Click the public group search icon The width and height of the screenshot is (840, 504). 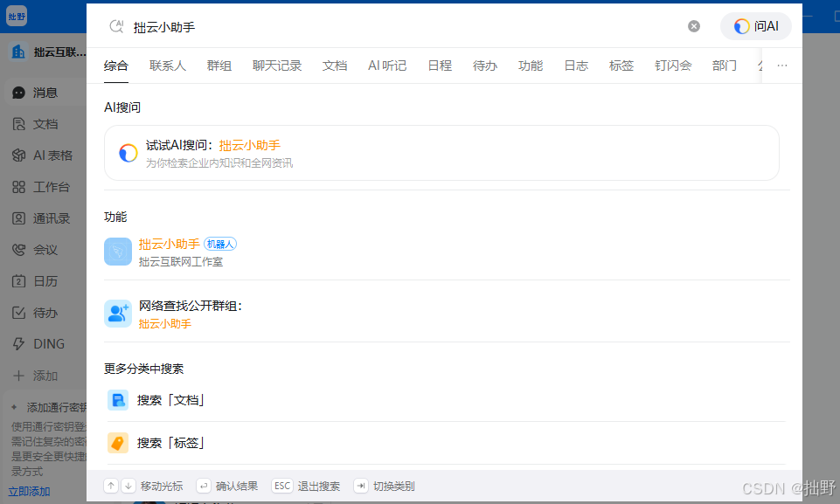(x=118, y=314)
